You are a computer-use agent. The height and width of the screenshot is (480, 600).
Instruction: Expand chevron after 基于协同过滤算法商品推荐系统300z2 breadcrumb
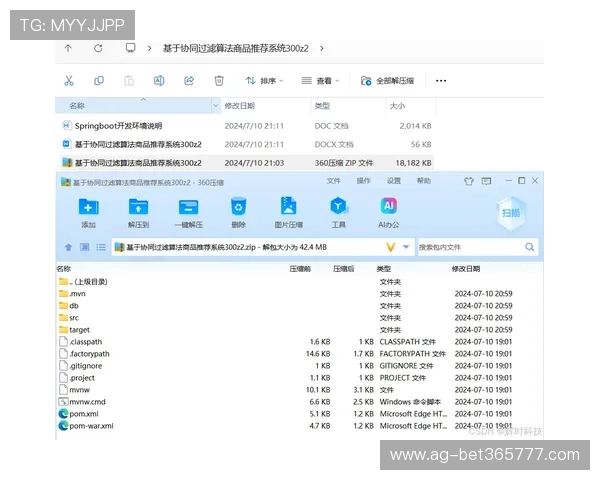[322, 48]
